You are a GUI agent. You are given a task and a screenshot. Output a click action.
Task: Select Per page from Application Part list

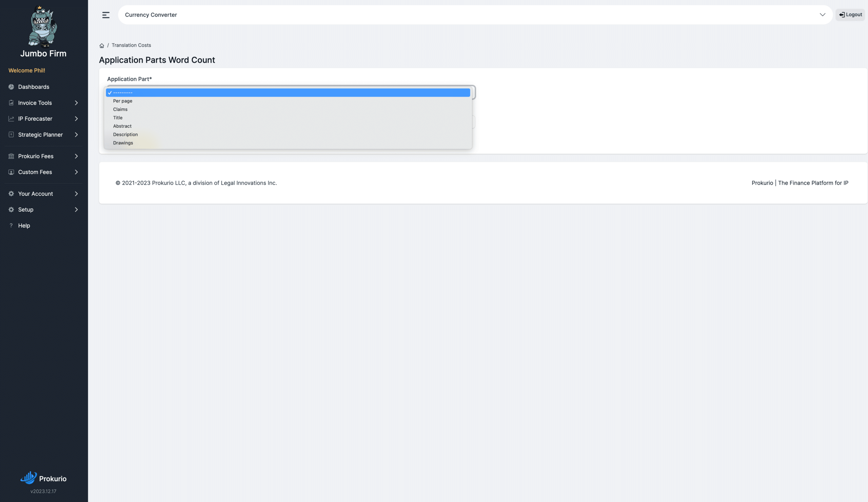122,101
